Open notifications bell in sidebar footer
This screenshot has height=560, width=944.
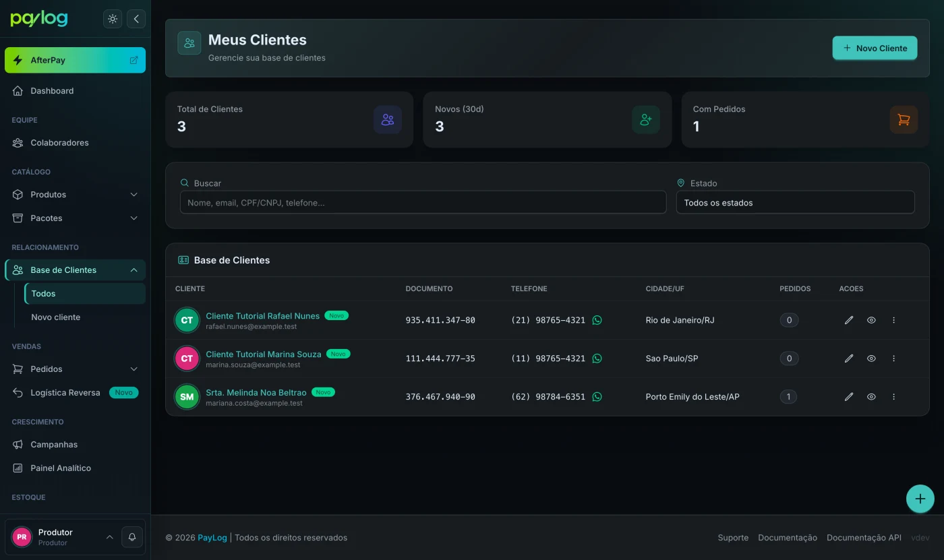(132, 537)
